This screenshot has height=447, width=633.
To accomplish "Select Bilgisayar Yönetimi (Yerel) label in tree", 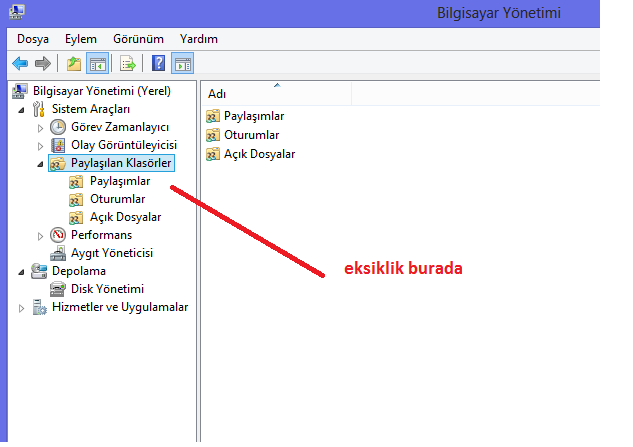I will click(x=102, y=91).
